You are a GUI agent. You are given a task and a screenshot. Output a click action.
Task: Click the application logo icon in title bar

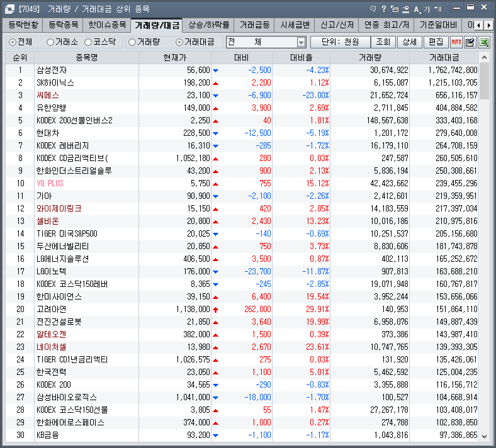(9, 9)
